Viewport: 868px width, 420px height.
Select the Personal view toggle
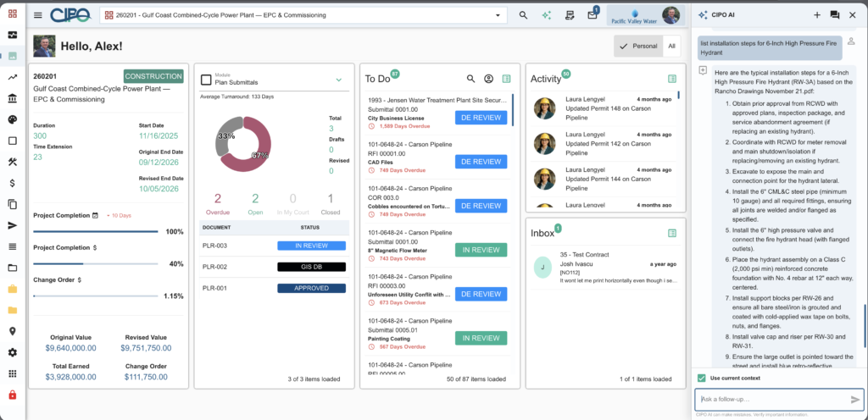click(x=638, y=46)
